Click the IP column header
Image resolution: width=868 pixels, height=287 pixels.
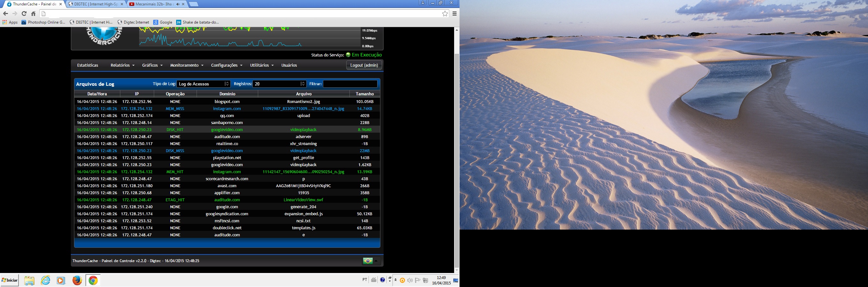coord(137,94)
